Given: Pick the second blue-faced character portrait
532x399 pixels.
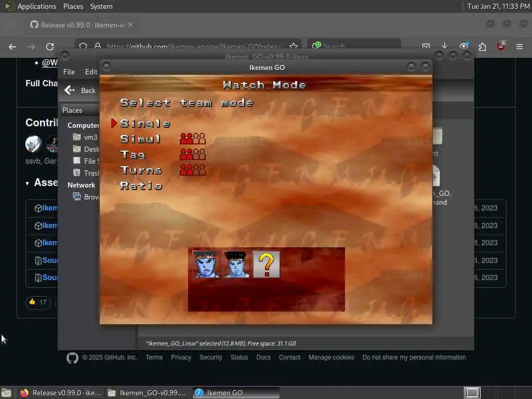Looking at the screenshot, I should pyautogui.click(x=236, y=264).
